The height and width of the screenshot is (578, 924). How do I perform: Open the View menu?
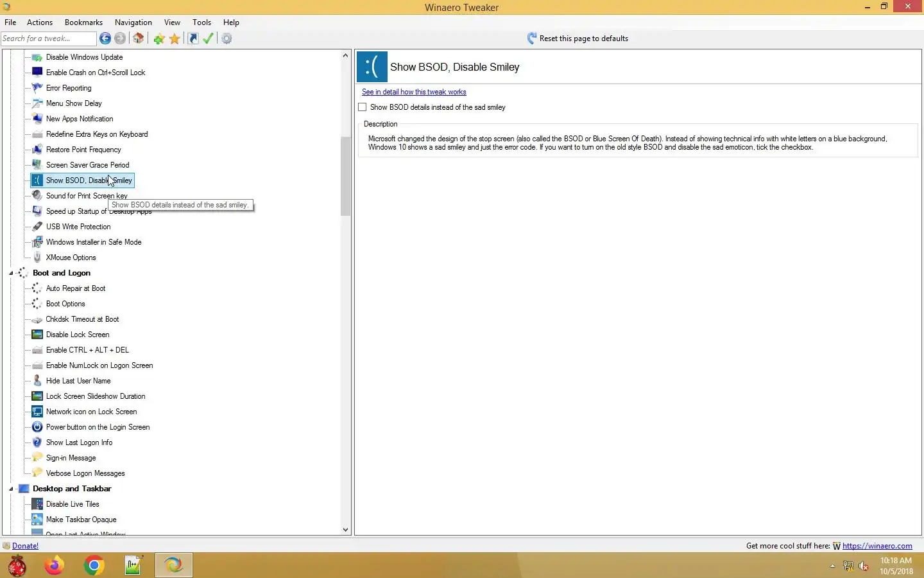click(172, 22)
